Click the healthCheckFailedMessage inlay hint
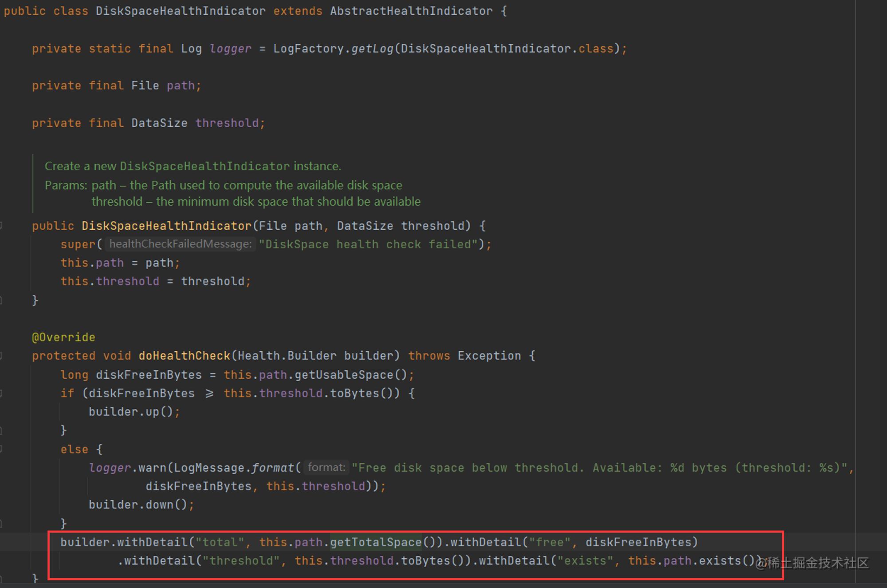 (x=180, y=244)
